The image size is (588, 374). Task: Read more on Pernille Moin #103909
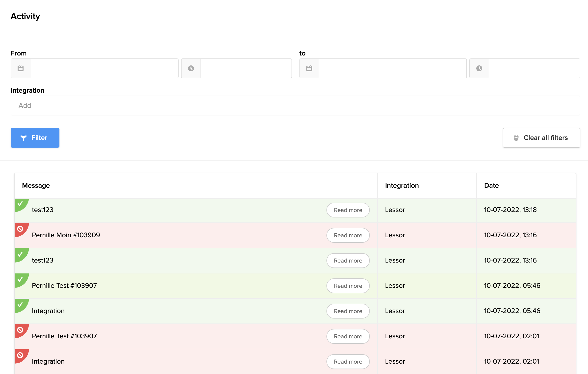click(348, 235)
